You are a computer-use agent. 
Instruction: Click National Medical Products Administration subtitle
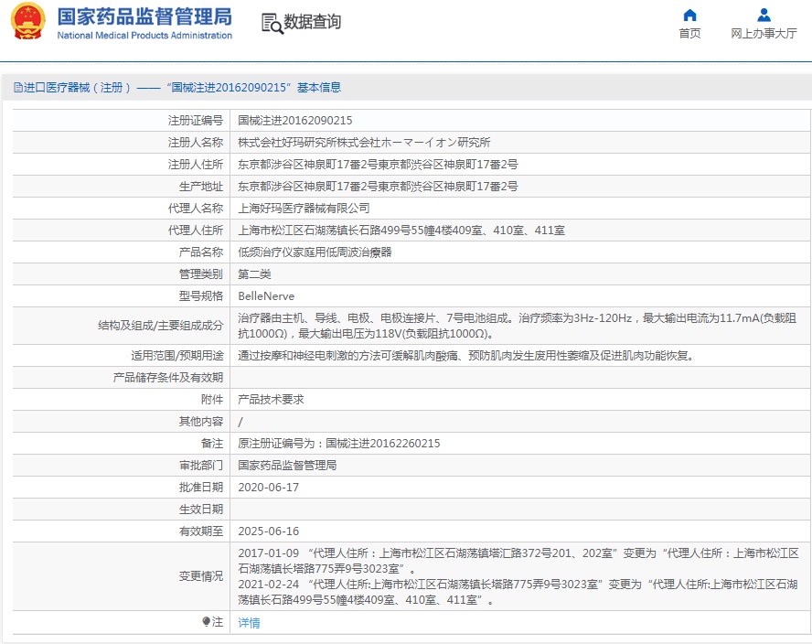144,36
